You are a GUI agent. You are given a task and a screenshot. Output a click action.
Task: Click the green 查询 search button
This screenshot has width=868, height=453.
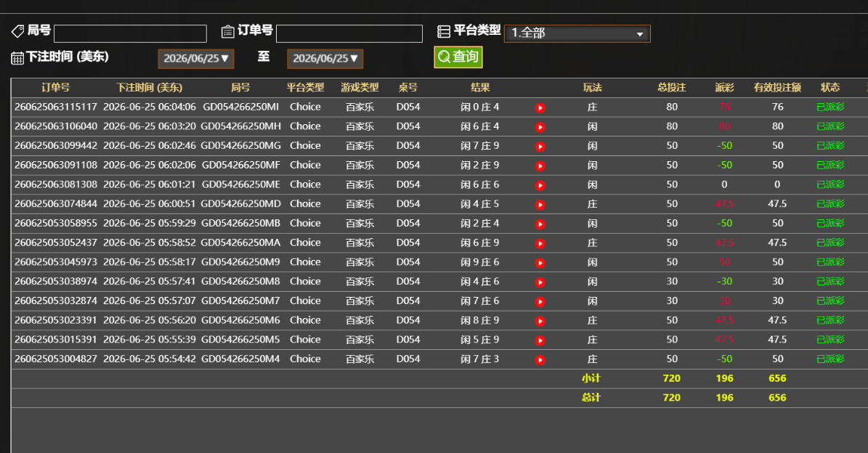pyautogui.click(x=458, y=57)
